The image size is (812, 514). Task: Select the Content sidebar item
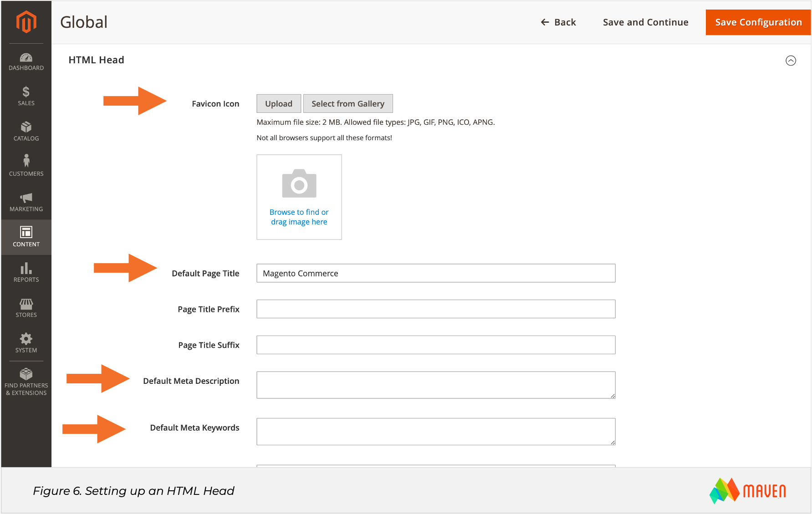click(26, 237)
